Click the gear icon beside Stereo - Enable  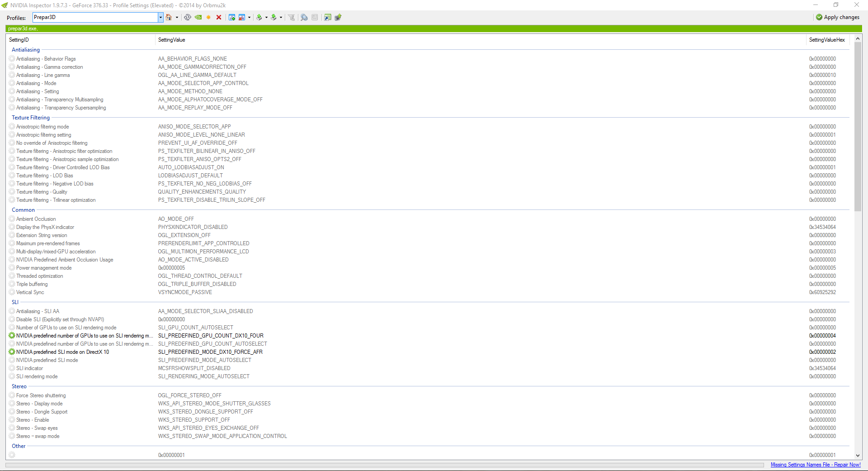12,420
